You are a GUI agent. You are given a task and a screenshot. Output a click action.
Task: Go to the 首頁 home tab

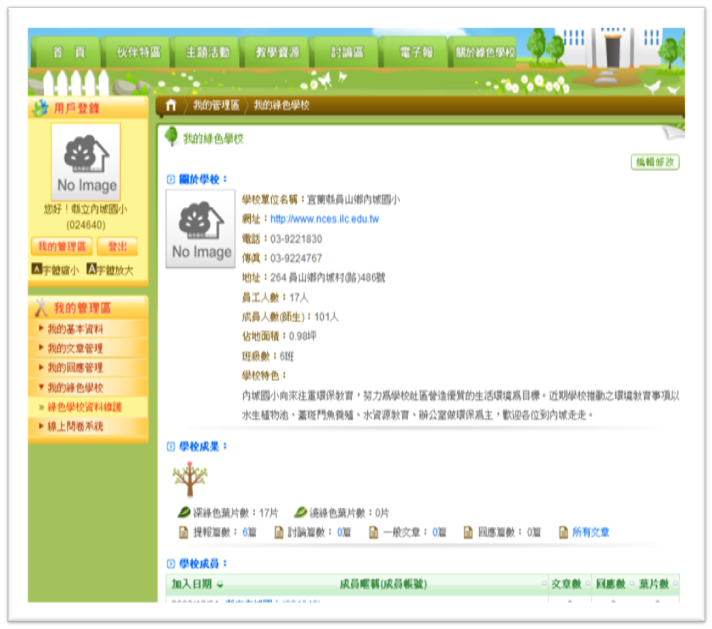69,51
